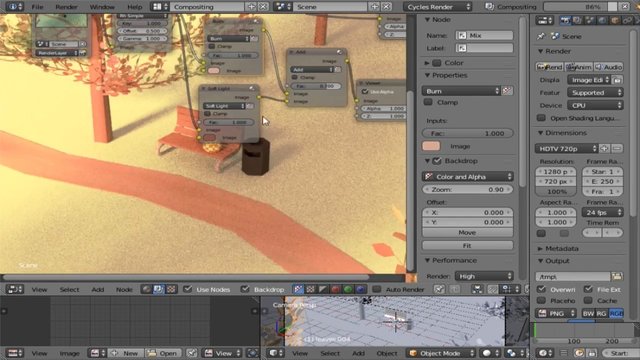The height and width of the screenshot is (360, 640).
Task: Click the Zoom 0.90 backdrop slider
Action: click(468, 189)
